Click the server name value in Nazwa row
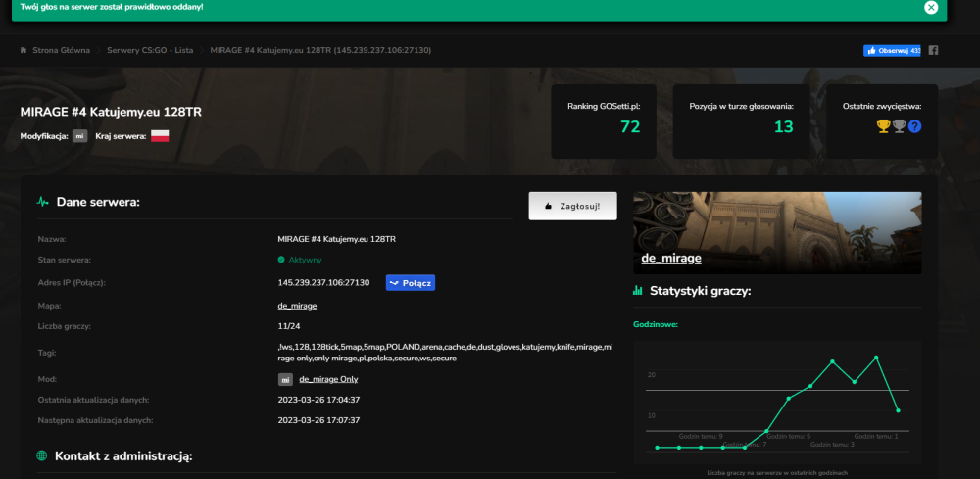980x479 pixels. point(337,239)
